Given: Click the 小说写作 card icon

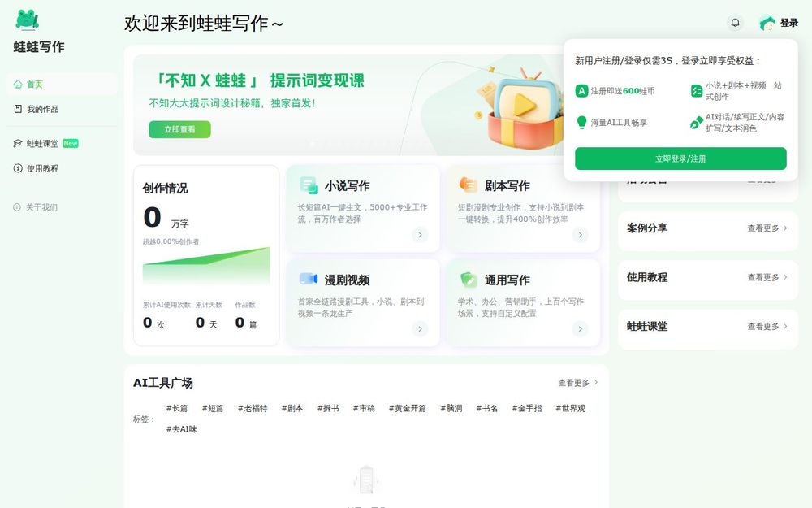Looking at the screenshot, I should (309, 185).
